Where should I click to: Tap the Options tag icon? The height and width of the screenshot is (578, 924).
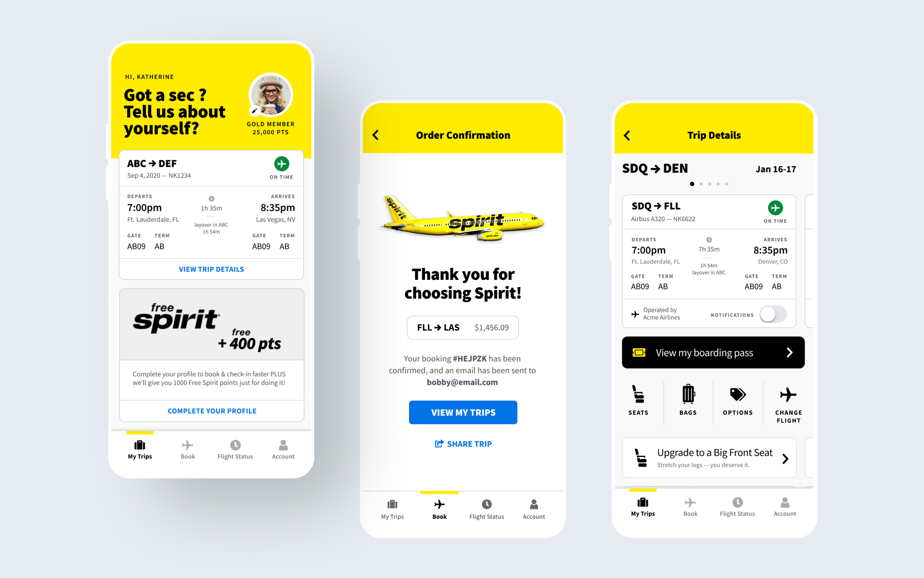737,394
